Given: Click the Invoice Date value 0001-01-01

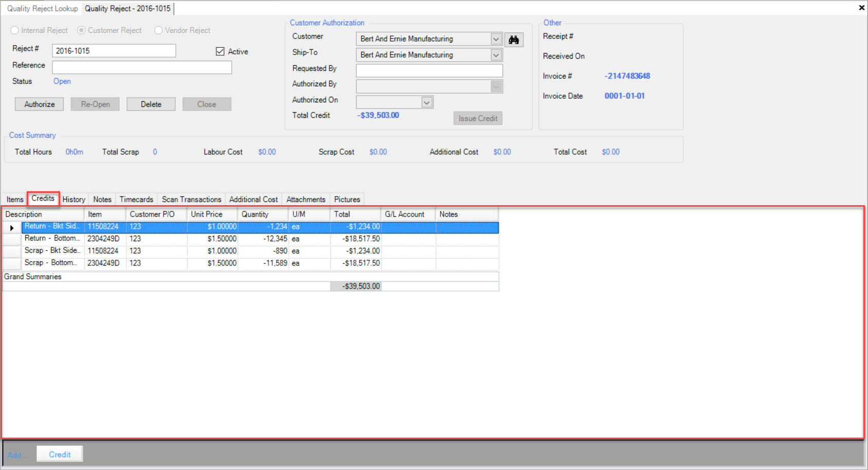Looking at the screenshot, I should pyautogui.click(x=624, y=96).
